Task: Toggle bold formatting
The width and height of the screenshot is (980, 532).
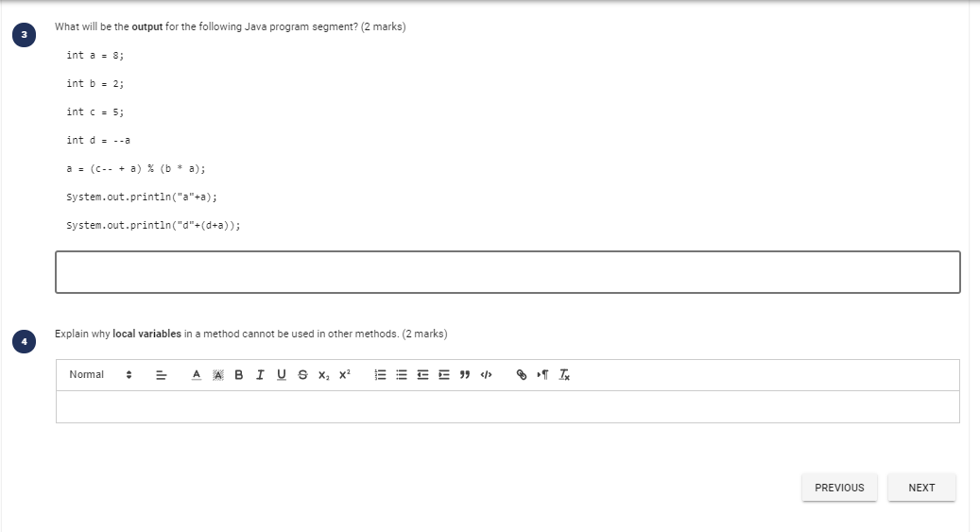Action: pos(239,375)
